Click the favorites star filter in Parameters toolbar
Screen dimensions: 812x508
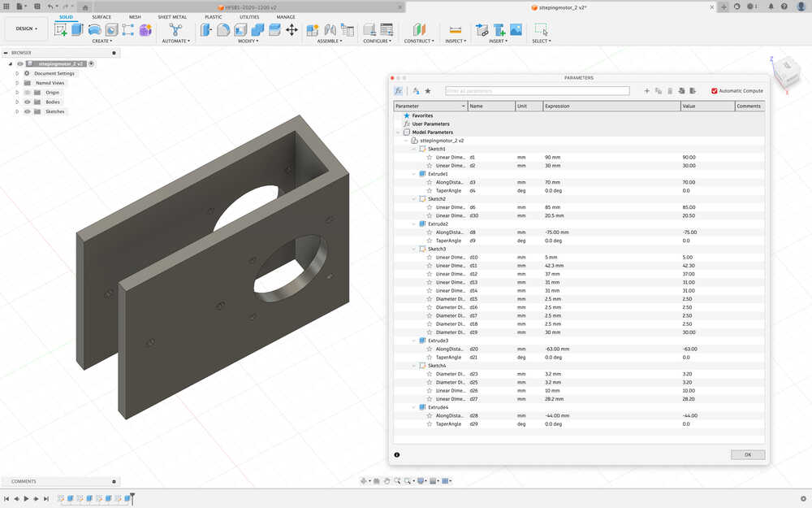click(x=428, y=91)
